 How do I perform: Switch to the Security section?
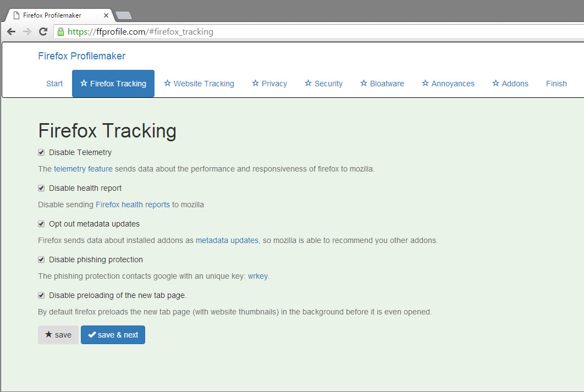pyautogui.click(x=323, y=84)
